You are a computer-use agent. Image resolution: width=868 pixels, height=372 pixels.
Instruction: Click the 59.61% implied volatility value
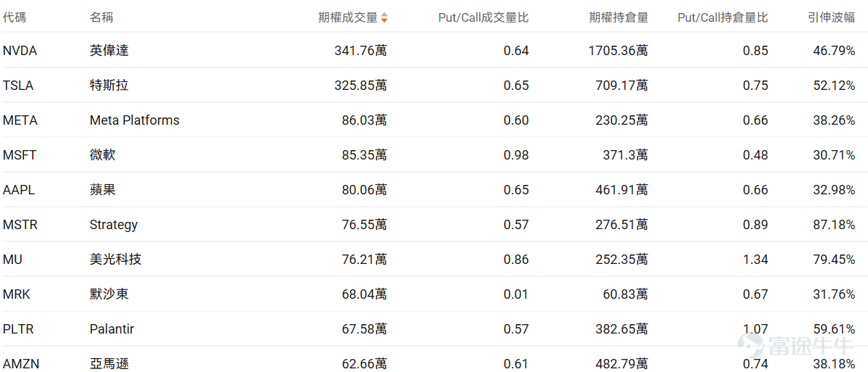(834, 329)
